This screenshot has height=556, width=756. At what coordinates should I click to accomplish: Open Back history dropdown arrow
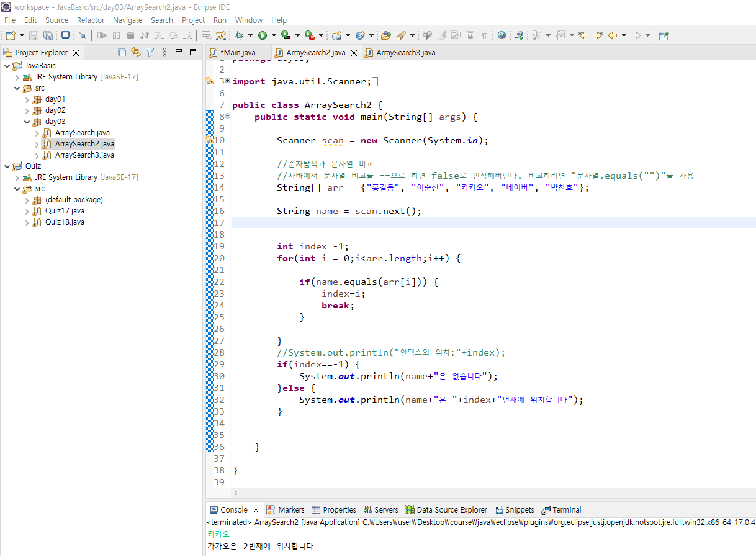tap(624, 35)
